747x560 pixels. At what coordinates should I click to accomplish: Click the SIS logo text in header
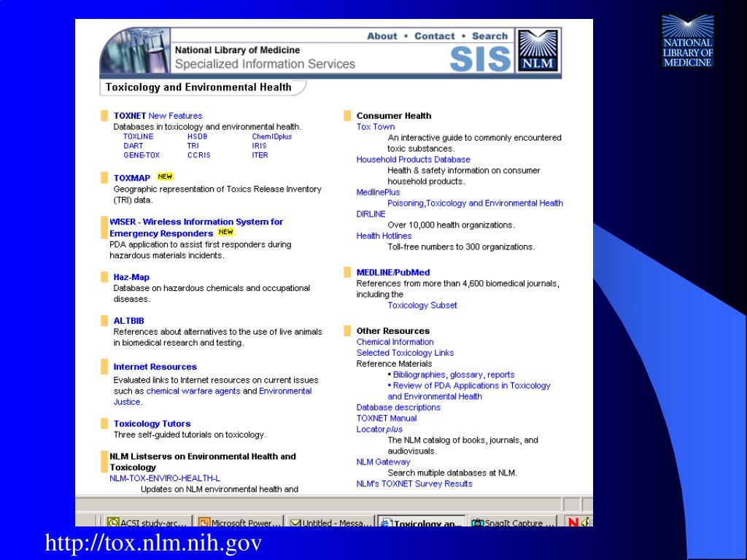coord(480,59)
